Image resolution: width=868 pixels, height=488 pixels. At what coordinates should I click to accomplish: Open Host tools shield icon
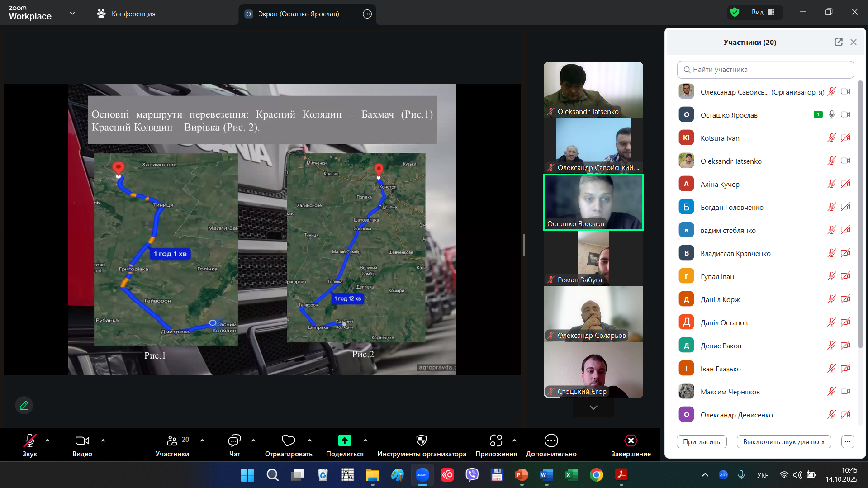(421, 441)
